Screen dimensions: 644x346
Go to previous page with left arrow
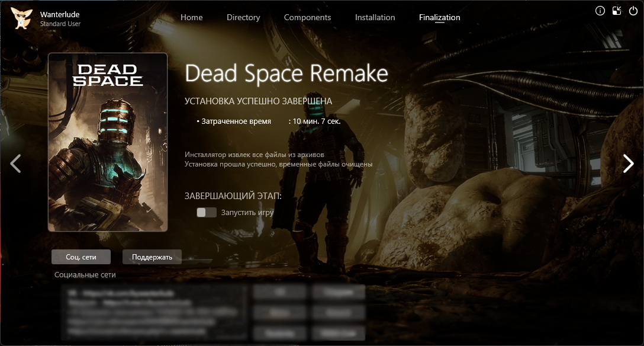click(x=15, y=164)
